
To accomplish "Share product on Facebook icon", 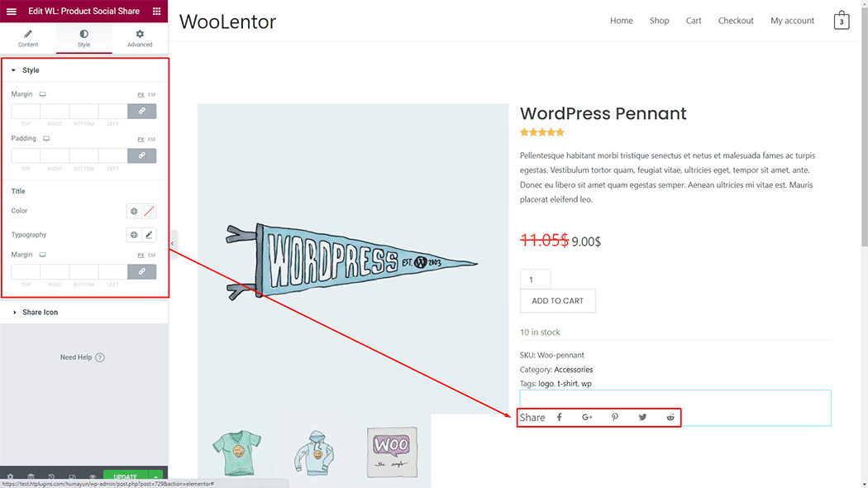I will pyautogui.click(x=559, y=418).
